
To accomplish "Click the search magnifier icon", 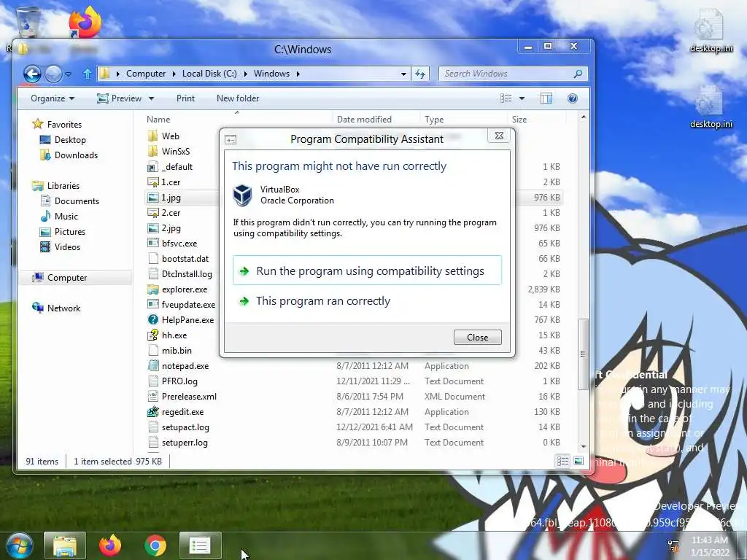I will tap(578, 74).
